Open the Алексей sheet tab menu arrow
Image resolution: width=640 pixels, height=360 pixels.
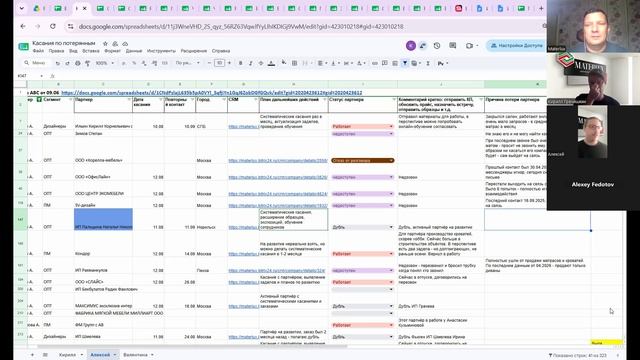[114, 355]
